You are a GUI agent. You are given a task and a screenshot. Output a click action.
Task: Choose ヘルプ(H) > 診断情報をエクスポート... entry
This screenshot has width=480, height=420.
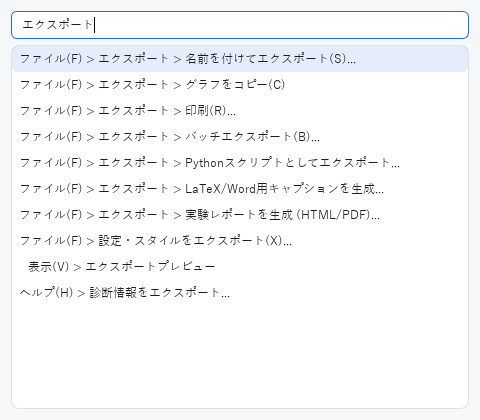click(240, 293)
